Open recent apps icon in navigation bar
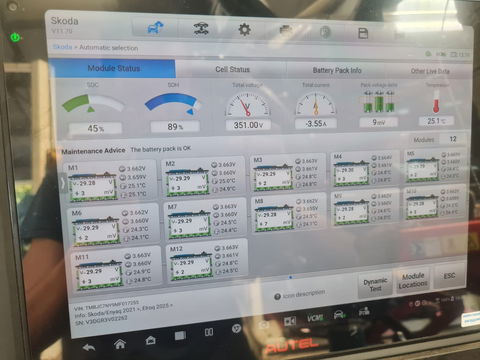Viewport: 480px width, 360px height. 180,335
